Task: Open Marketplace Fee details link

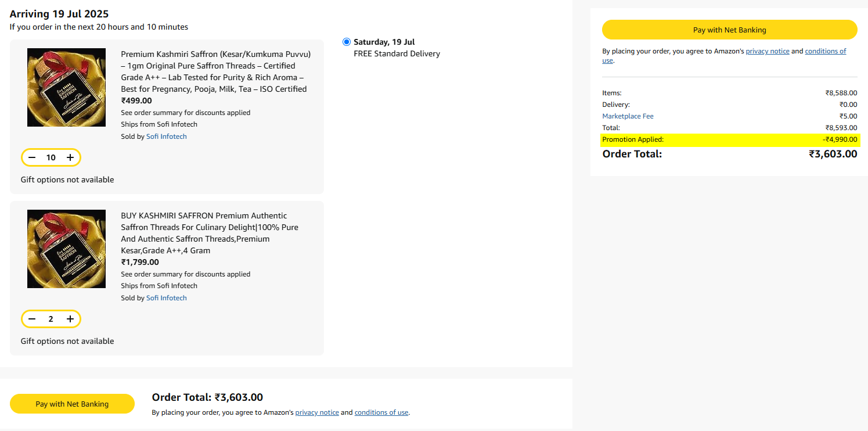Action: (x=628, y=116)
